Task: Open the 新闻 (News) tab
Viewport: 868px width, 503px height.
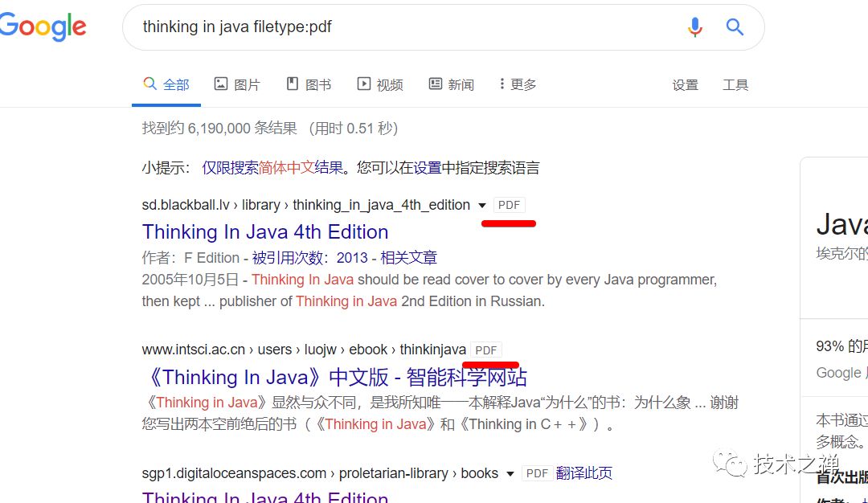Action: [x=451, y=84]
